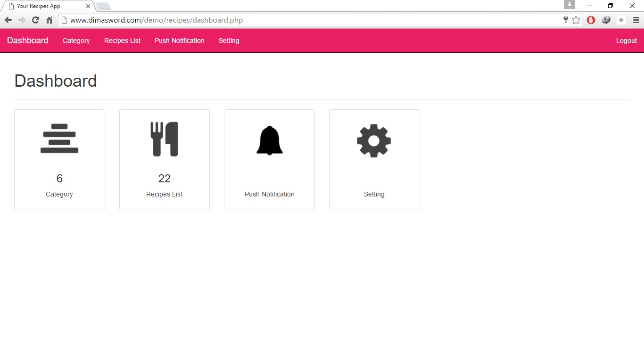Click the Logout link
Viewport: 644px width, 343px height.
[626, 41]
